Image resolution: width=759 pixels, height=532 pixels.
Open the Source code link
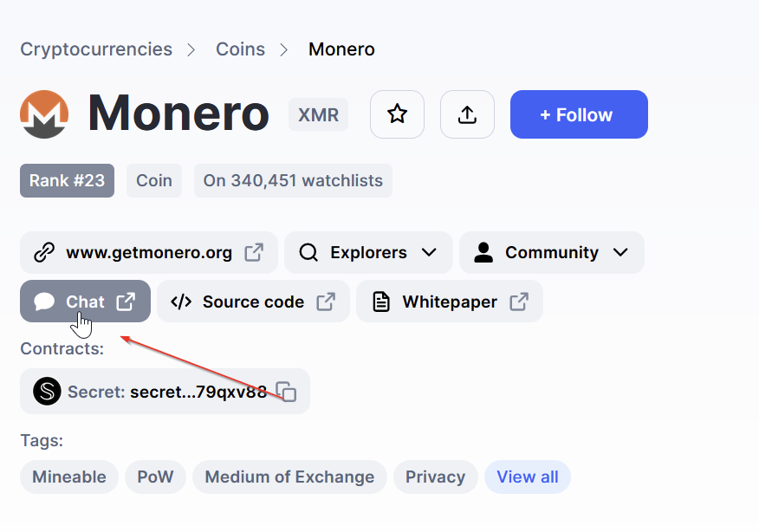[x=253, y=302]
